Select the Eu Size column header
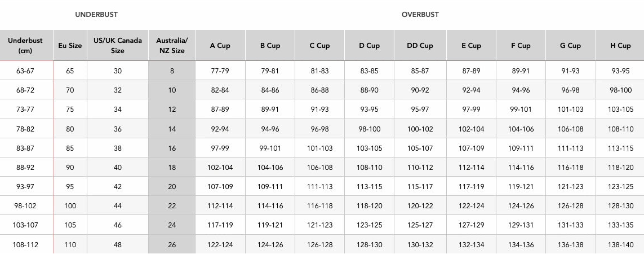 (70, 46)
